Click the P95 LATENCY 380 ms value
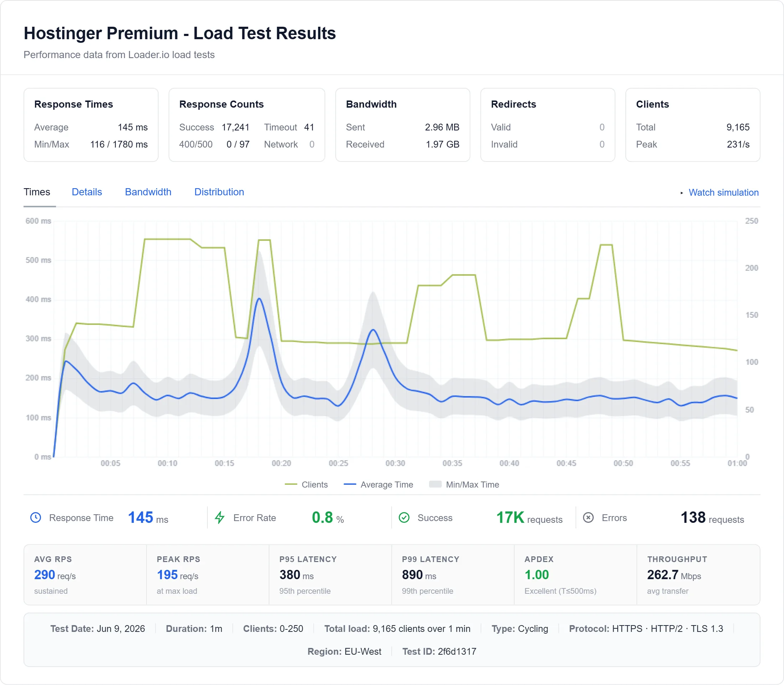The image size is (784, 685). (x=296, y=575)
